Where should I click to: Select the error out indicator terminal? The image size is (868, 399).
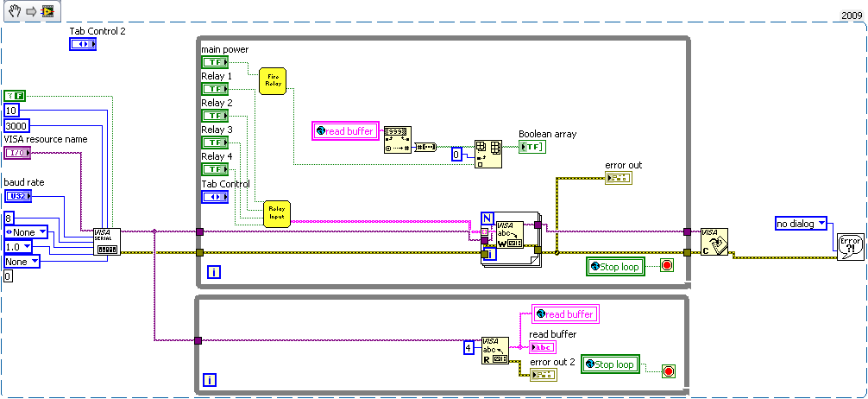[x=619, y=178]
